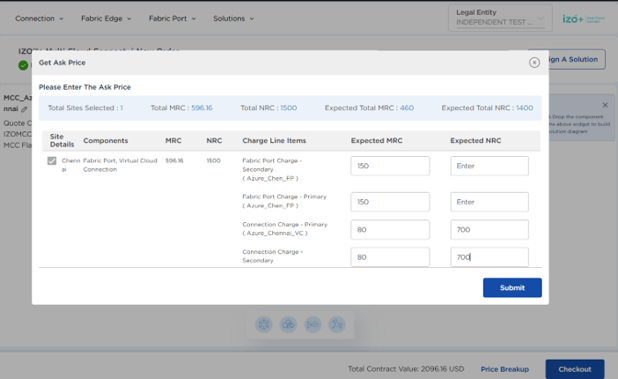Open the Fabric Edge menu

(x=106, y=19)
